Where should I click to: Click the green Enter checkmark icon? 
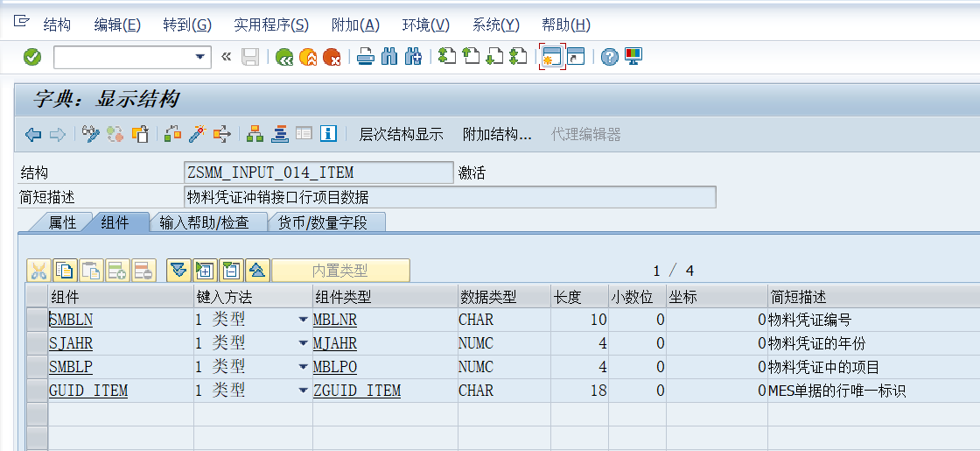32,58
